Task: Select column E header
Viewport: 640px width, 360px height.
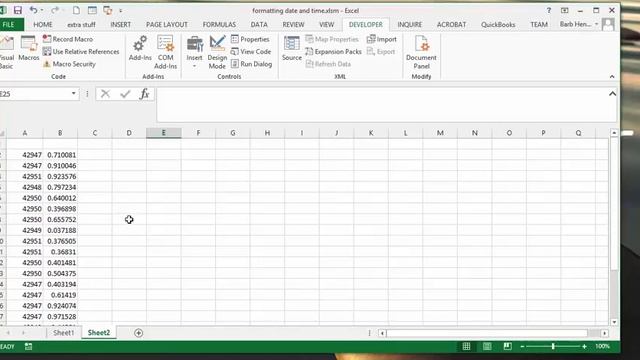Action: pos(164,133)
